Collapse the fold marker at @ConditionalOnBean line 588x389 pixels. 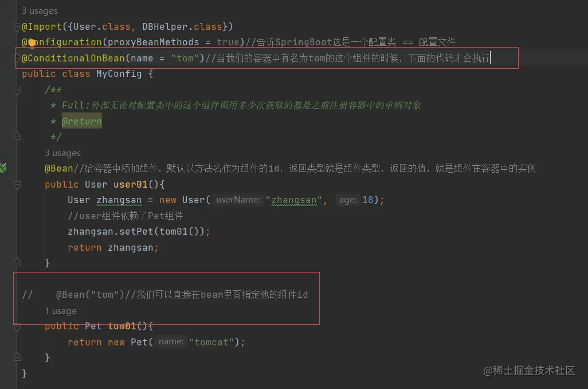(x=17, y=58)
